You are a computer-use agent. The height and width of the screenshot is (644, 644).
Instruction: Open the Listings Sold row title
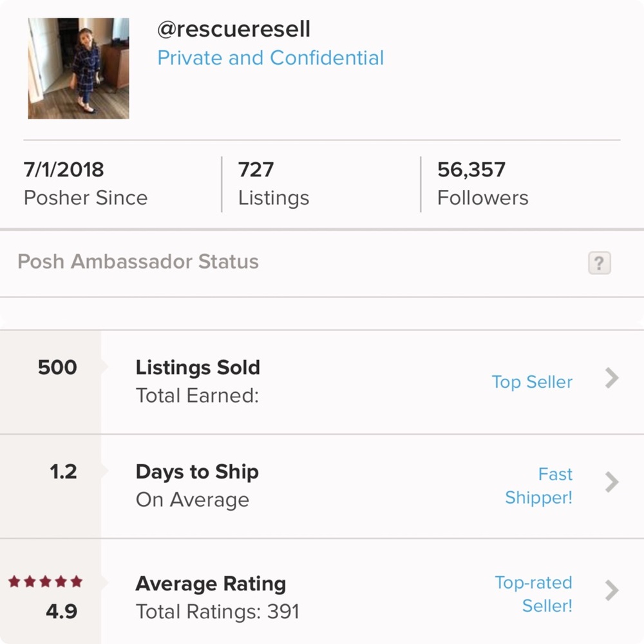[198, 368]
